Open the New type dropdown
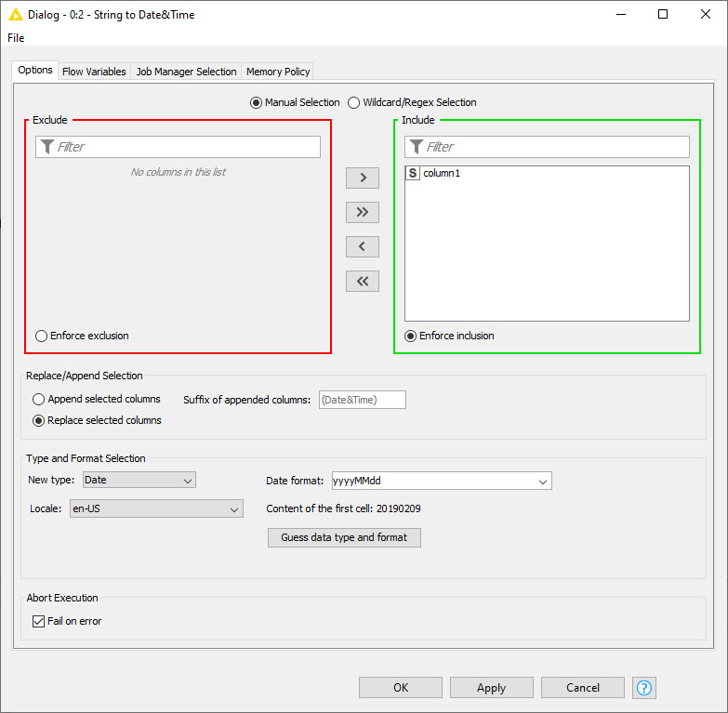728x713 pixels. click(139, 481)
